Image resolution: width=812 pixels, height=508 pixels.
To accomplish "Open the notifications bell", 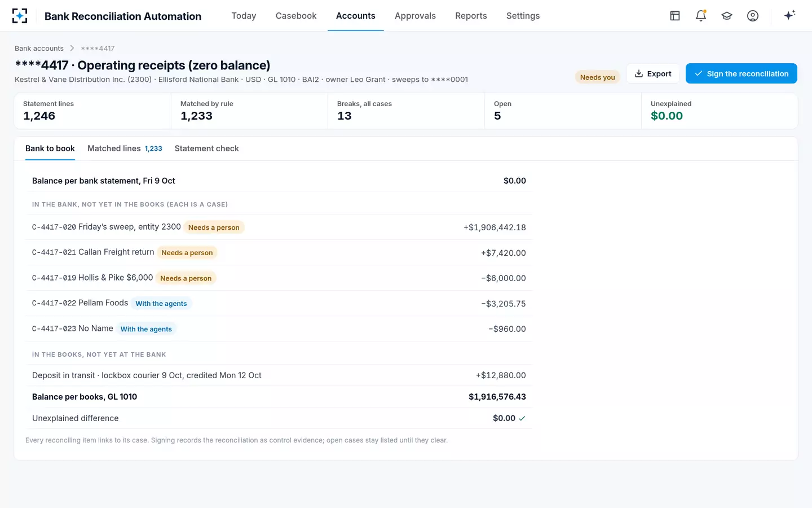I will (x=701, y=16).
